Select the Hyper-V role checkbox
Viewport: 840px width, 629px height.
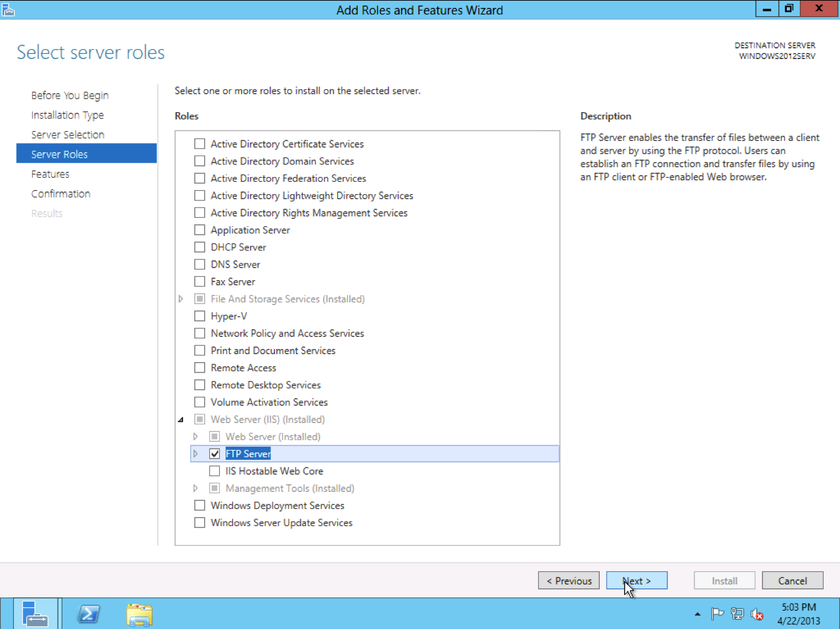[x=200, y=316]
